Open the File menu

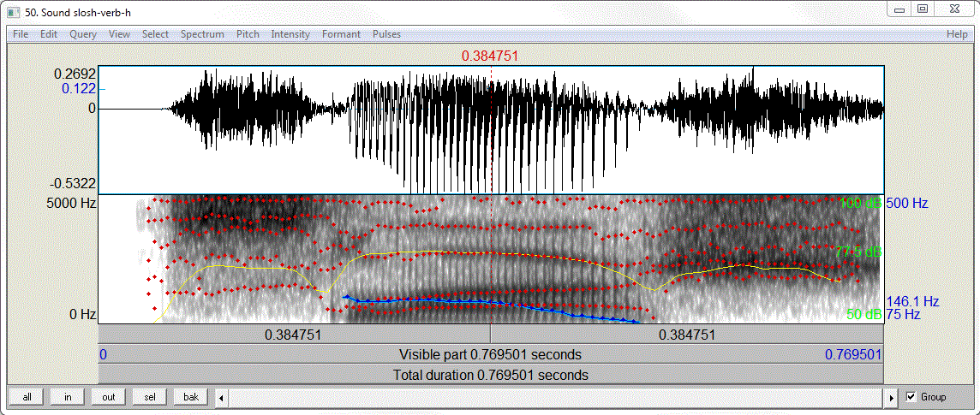pyautogui.click(x=21, y=34)
